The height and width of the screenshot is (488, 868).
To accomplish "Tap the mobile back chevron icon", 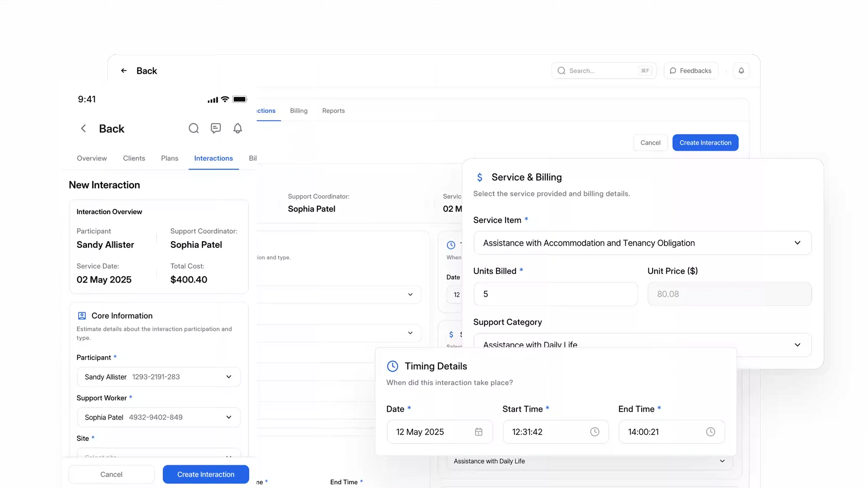I will click(x=83, y=129).
